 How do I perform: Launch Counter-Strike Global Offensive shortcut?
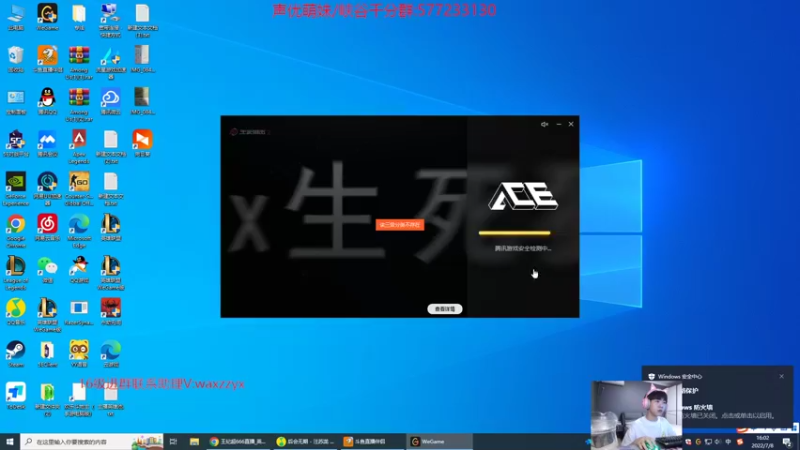tap(79, 188)
